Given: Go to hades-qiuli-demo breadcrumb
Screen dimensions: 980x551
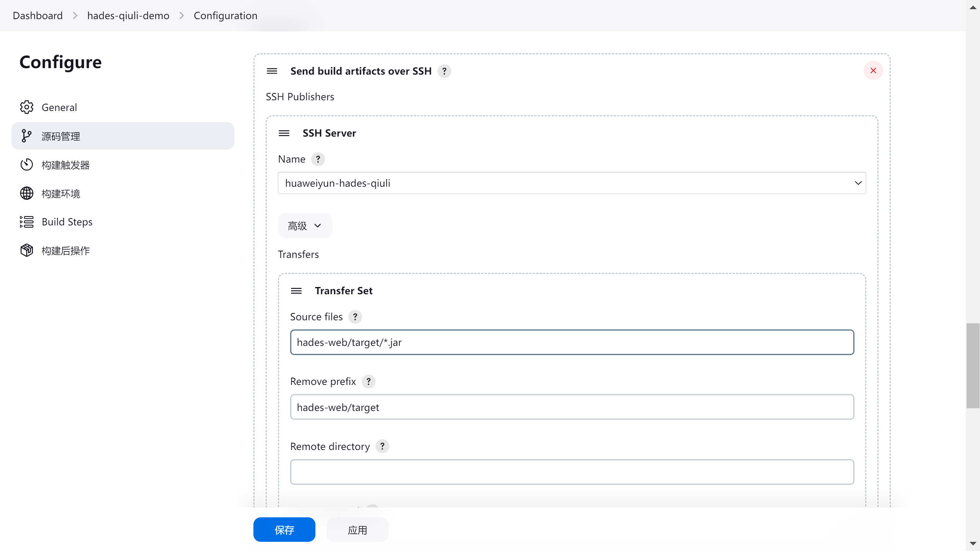Looking at the screenshot, I should [128, 16].
